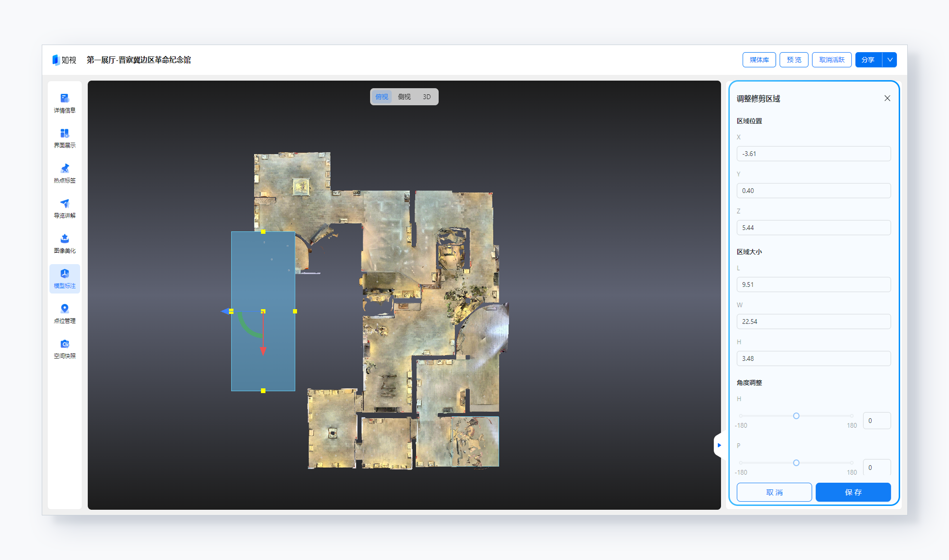Click the right-edge yellow handle of the trim box
Screen dimensions: 949x560
[295, 312]
